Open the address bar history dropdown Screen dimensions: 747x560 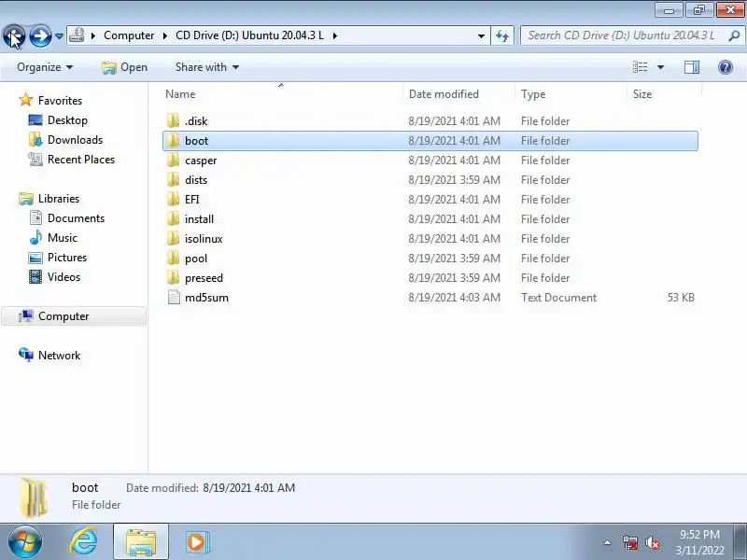(x=481, y=35)
